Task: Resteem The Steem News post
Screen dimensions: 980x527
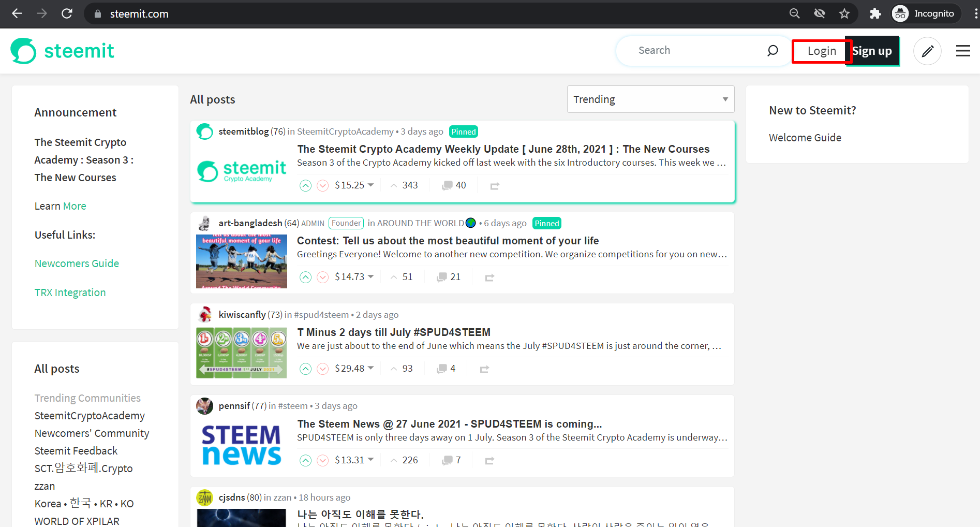Action: pos(489,461)
